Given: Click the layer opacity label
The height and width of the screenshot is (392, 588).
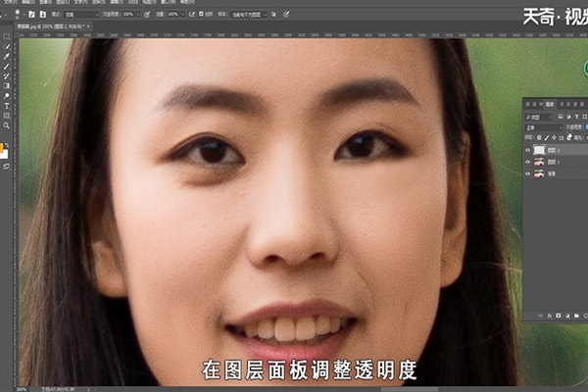Looking at the screenshot, I should click(x=573, y=127).
